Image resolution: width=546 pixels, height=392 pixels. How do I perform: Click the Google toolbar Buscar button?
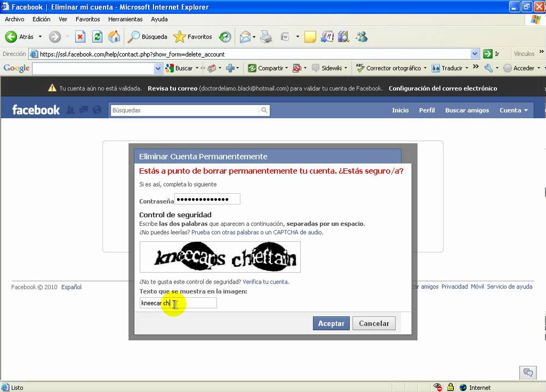(x=179, y=68)
